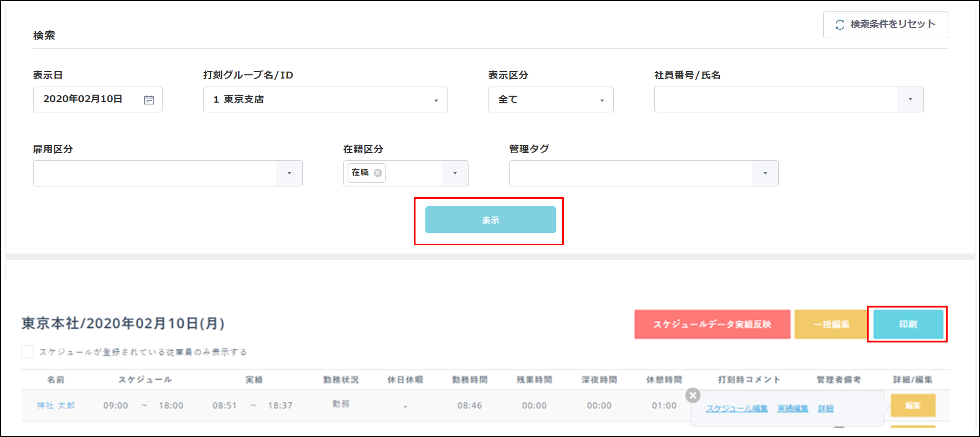980x437 pixels.
Task: Open the スケジュール編集 link
Action: (736, 409)
